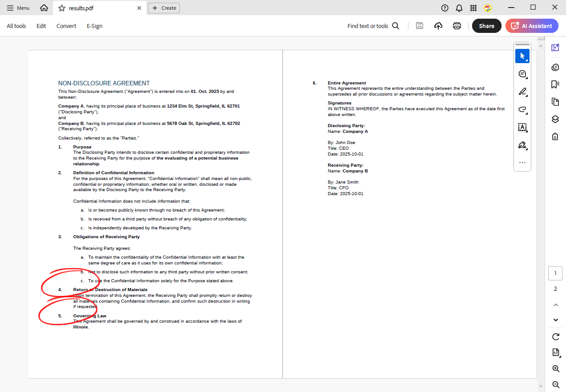Image resolution: width=566 pixels, height=392 pixels.
Task: Open more tools ellipsis in quick toolbar
Action: tap(522, 163)
